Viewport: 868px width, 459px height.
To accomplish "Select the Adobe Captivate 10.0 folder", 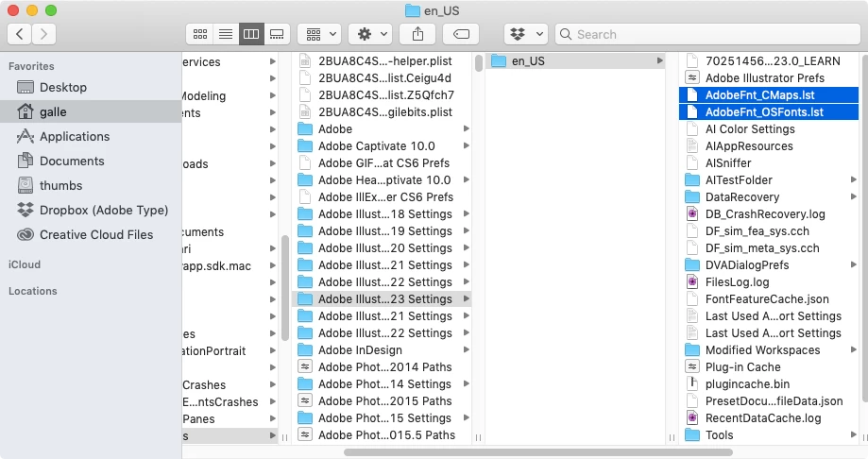I will click(x=382, y=146).
